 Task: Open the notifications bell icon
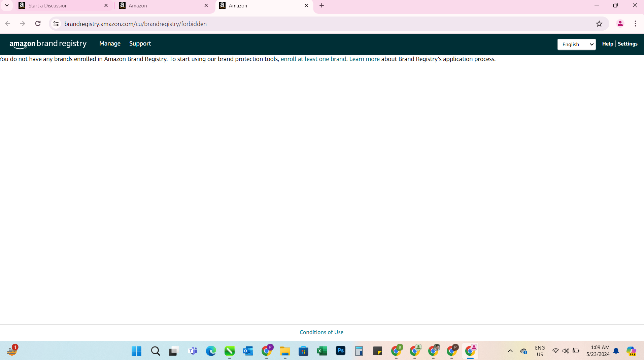click(x=616, y=351)
